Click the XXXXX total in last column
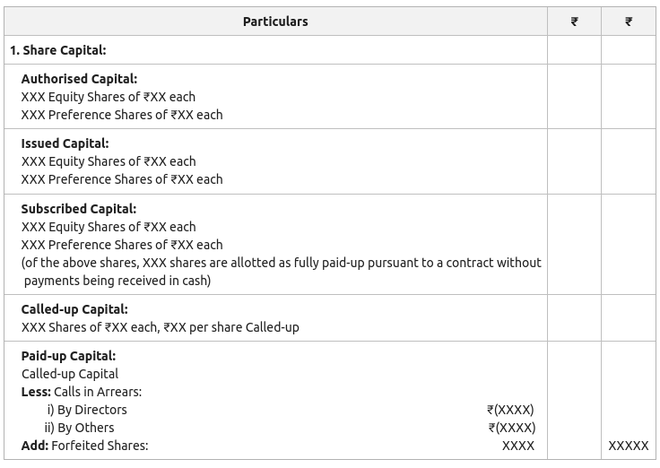 (628, 446)
